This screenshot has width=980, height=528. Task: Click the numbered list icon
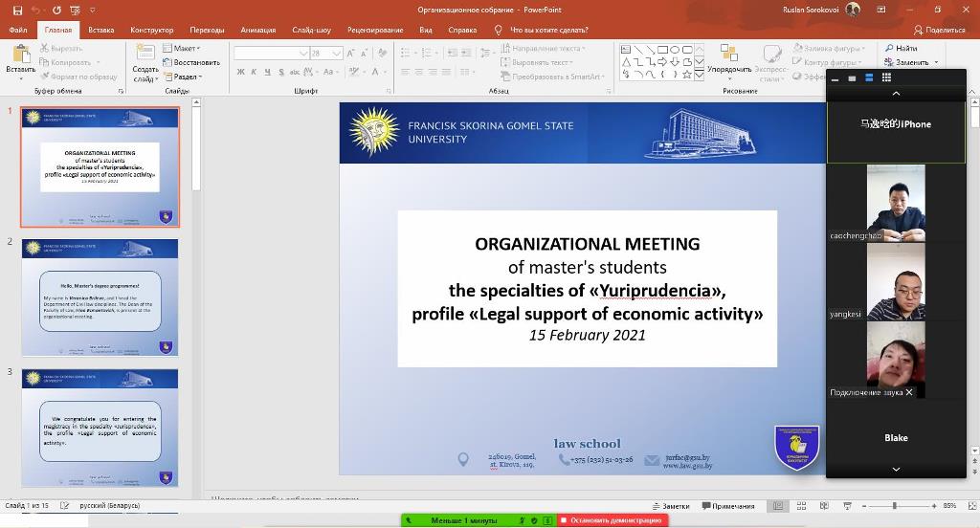(427, 54)
